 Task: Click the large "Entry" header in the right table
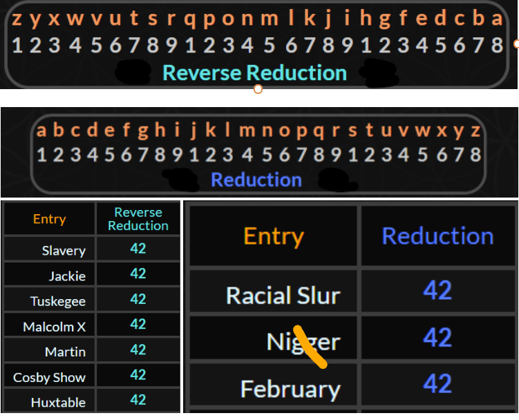pos(274,236)
